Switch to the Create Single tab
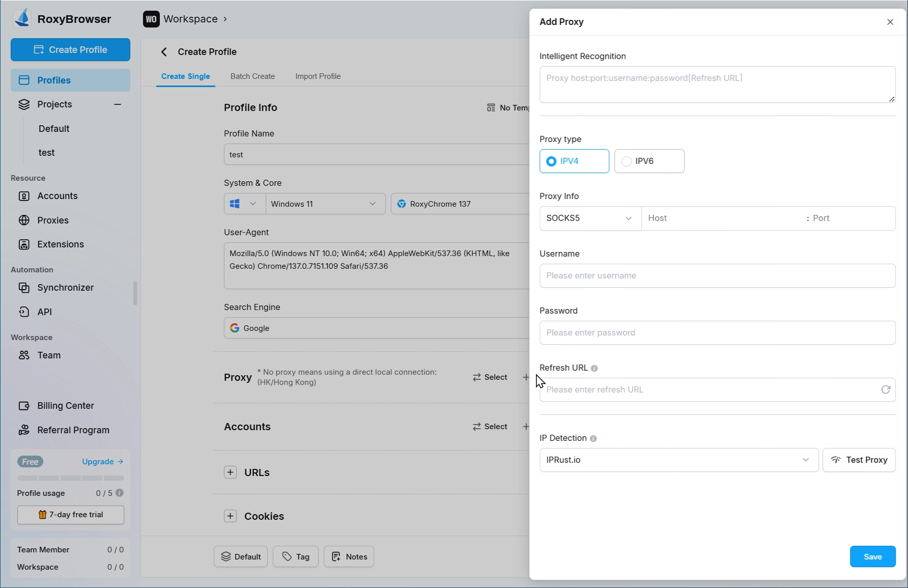908x588 pixels. (185, 76)
